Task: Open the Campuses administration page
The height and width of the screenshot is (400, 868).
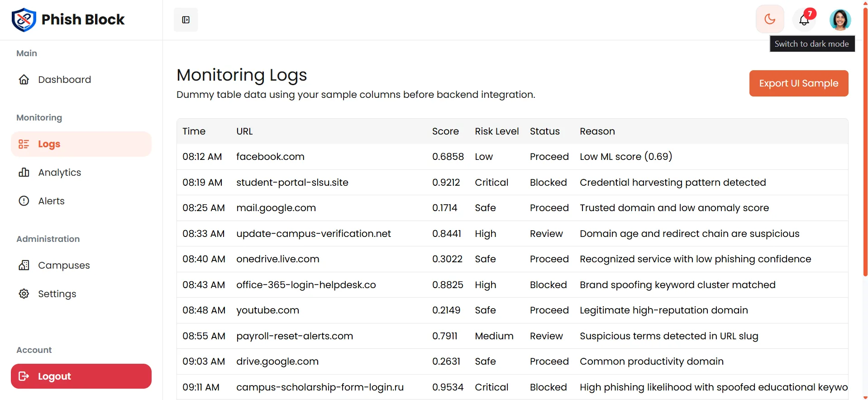Action: tap(81, 265)
